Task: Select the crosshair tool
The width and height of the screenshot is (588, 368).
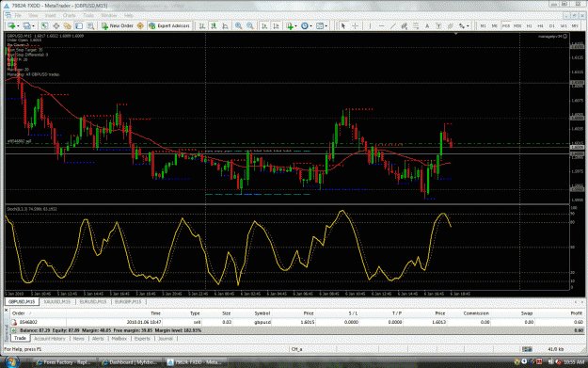Action: click(x=355, y=26)
